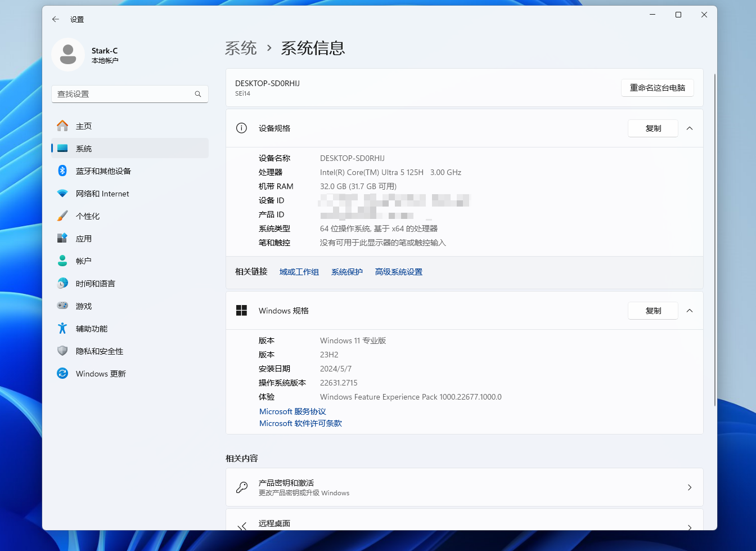Click version value 23H2
Viewport: 756px width, 551px height.
[x=329, y=355]
